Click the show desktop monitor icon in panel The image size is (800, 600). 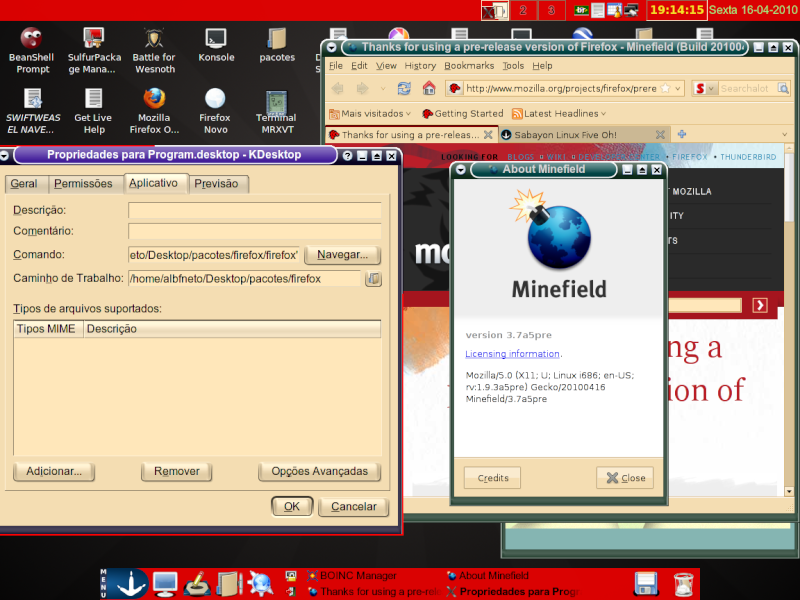165,584
